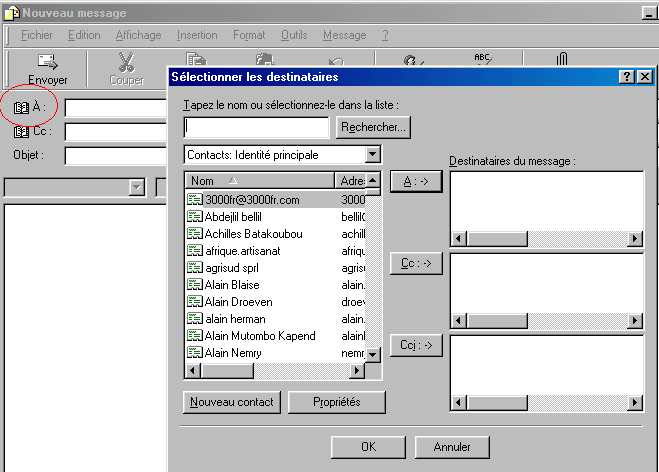Click the Cc: field in message window

(x=116, y=132)
